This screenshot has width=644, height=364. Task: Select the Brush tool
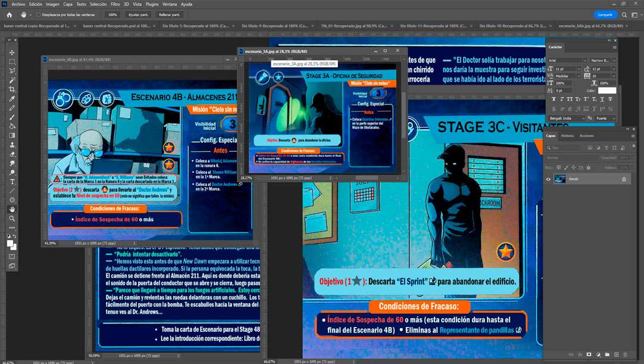tap(12, 117)
